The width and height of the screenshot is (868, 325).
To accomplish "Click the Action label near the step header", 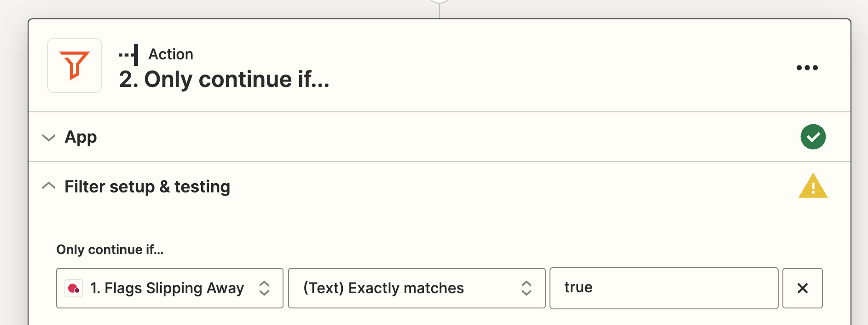I will coord(171,54).
